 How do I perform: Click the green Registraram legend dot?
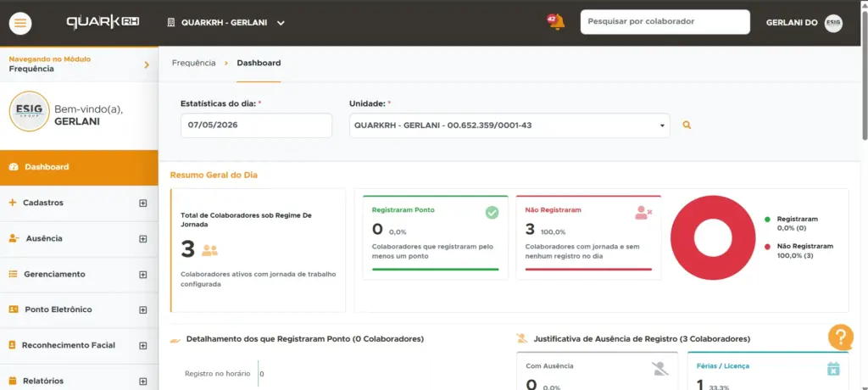pyautogui.click(x=767, y=220)
